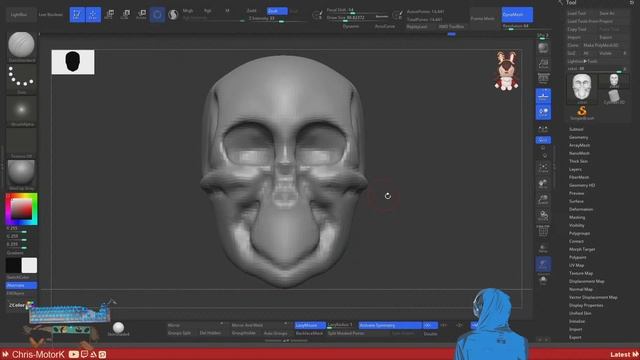The width and height of the screenshot is (640, 360).
Task: Expand the Masking sub-palette
Action: 577,218
